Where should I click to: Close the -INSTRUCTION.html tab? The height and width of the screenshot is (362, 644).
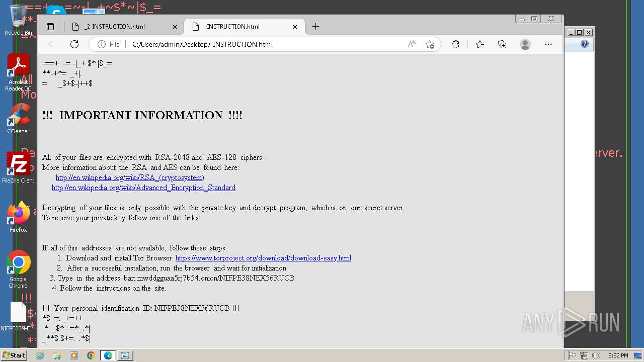pos(295,27)
